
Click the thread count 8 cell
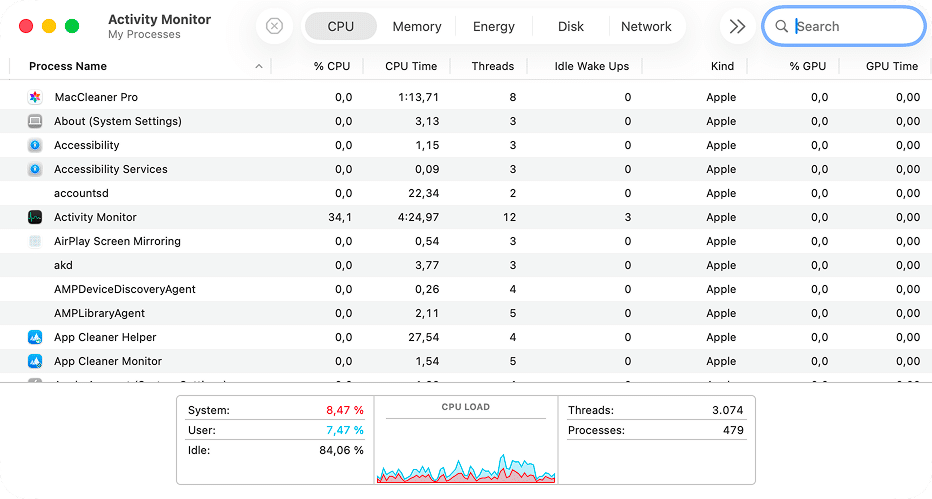pos(512,97)
